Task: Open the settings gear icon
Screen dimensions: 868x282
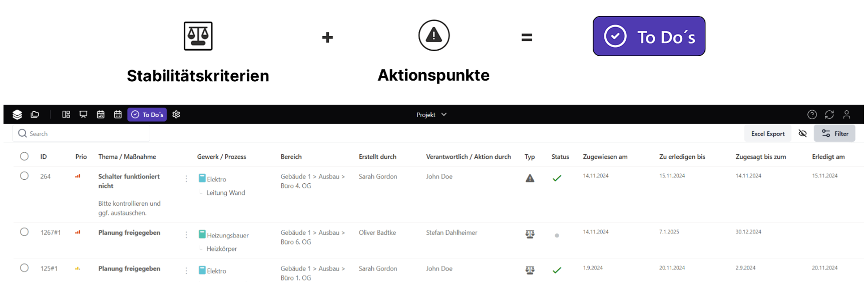Action: point(176,115)
